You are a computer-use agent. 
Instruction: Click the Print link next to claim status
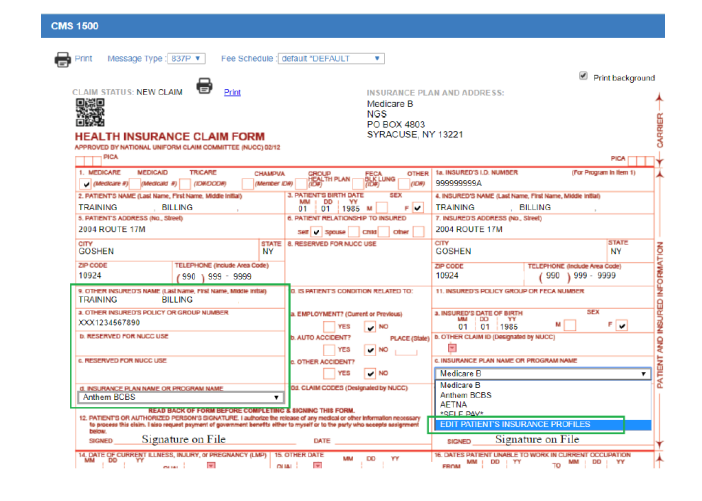(x=232, y=92)
